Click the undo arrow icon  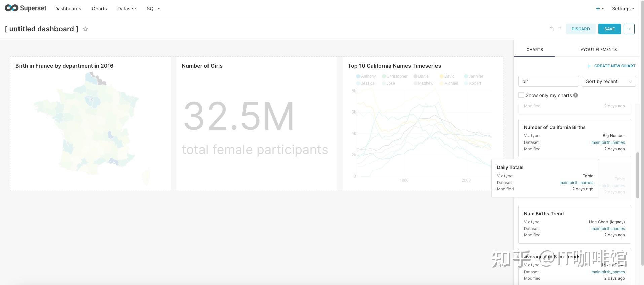(x=552, y=29)
